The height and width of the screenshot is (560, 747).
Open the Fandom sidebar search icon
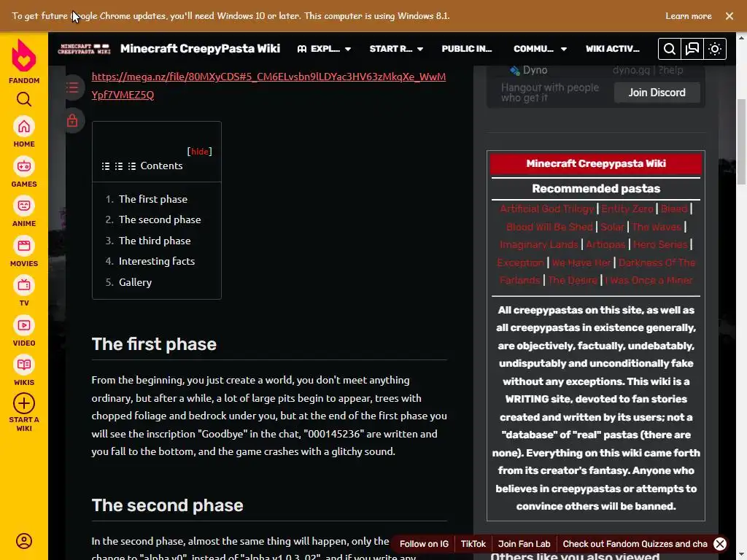[x=24, y=99]
